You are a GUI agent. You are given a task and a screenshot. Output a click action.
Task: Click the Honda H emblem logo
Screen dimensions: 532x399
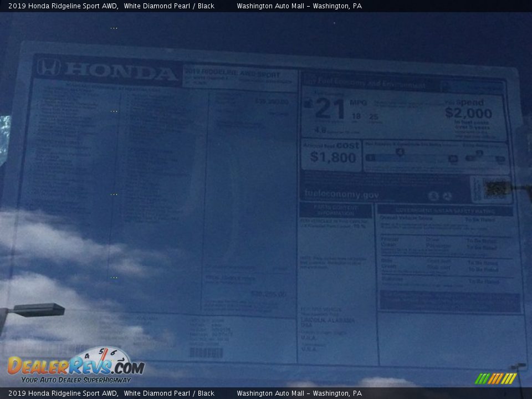tap(49, 68)
